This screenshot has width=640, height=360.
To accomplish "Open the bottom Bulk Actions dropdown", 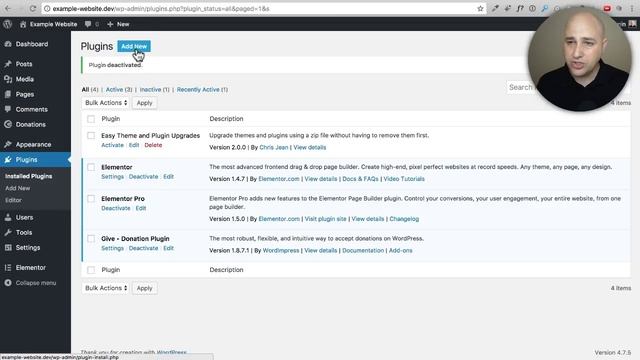I will coord(106,288).
